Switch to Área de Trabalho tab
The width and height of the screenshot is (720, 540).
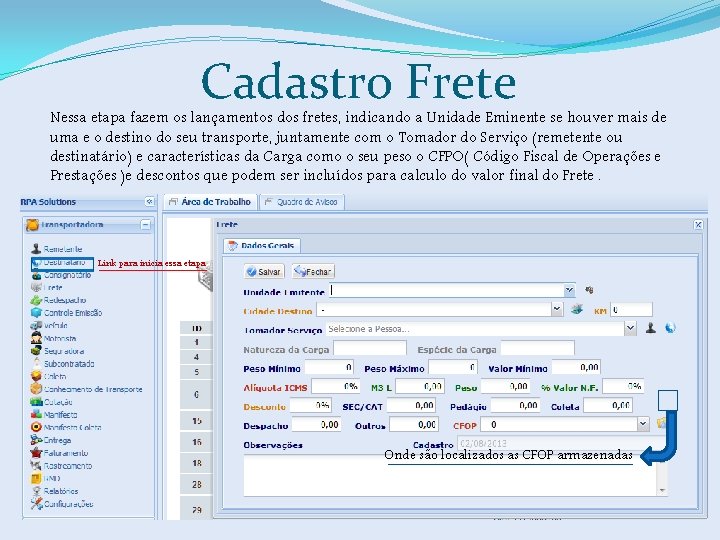(x=210, y=202)
